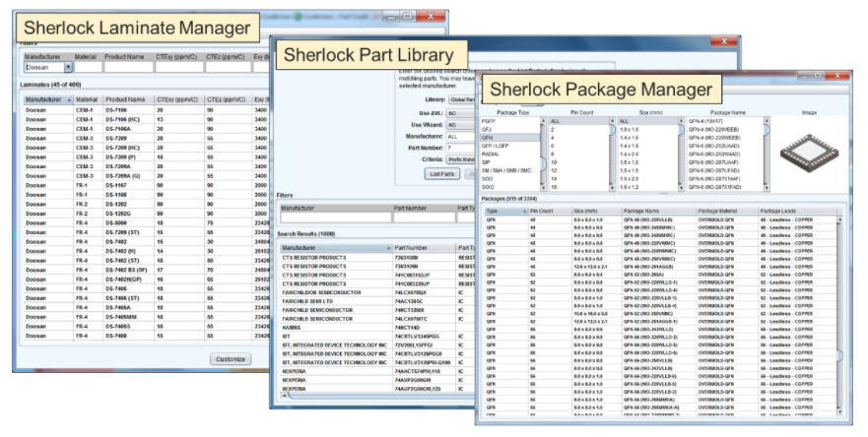This screenshot has width=868, height=437.
Task: Select laminate row DS-7106 (HC)
Action: (146, 119)
